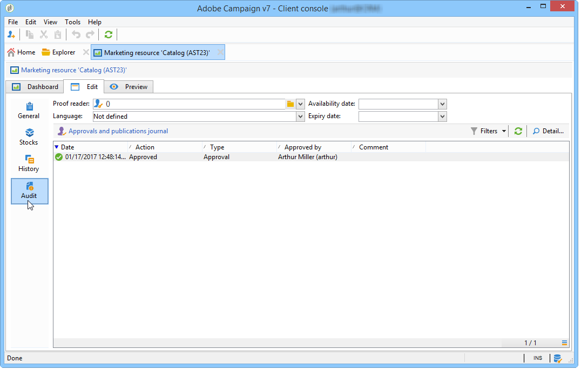Sort by the Type column header

239,148
